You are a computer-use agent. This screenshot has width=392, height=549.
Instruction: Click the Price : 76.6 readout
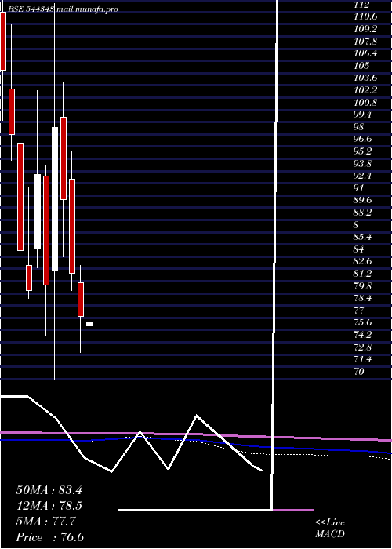tap(49, 537)
